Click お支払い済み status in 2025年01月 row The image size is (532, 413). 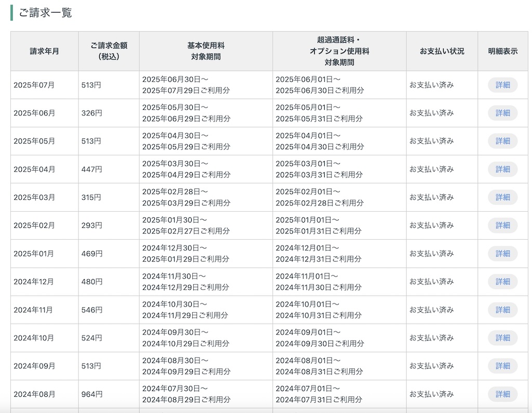[431, 254]
